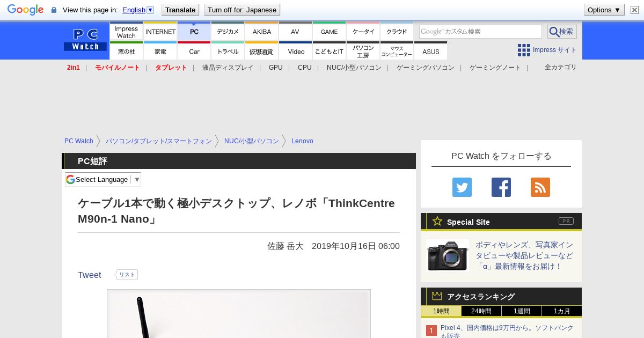Click the RSS feed icon
This screenshot has width=644, height=338.
540,187
